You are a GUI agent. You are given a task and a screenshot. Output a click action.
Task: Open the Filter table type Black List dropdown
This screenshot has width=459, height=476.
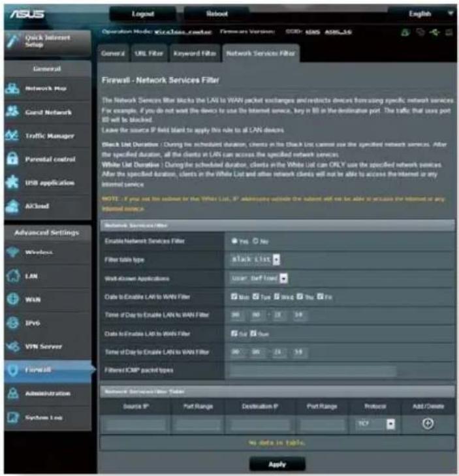click(255, 260)
